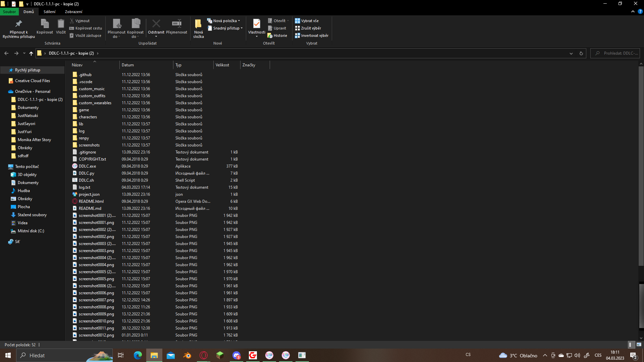Refresh the folder view
This screenshot has height=362, width=644.
coord(581,53)
